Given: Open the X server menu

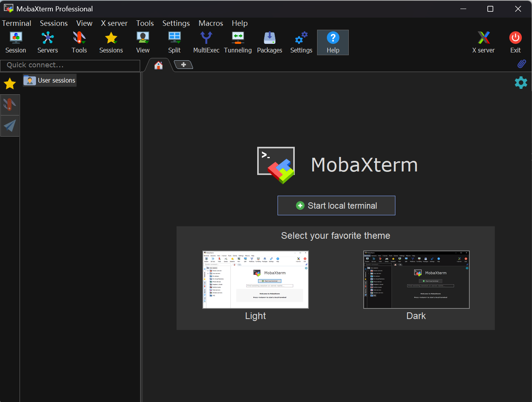Looking at the screenshot, I should tap(114, 23).
